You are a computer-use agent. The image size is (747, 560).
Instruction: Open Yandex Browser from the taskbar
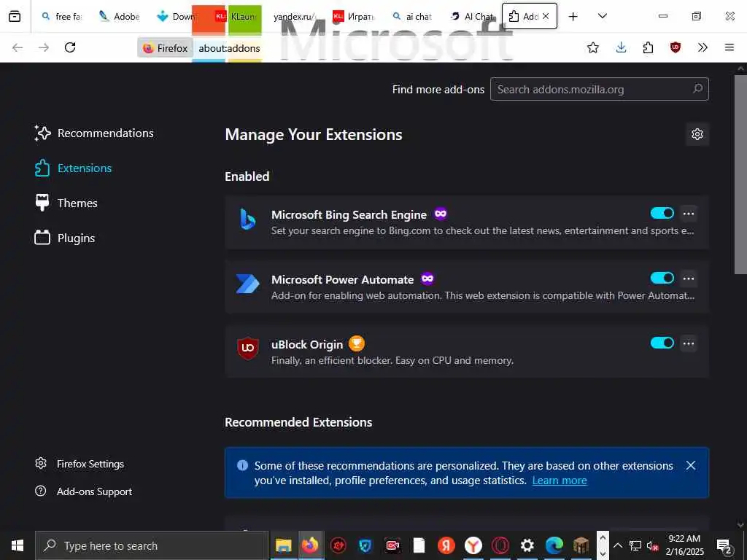473,545
